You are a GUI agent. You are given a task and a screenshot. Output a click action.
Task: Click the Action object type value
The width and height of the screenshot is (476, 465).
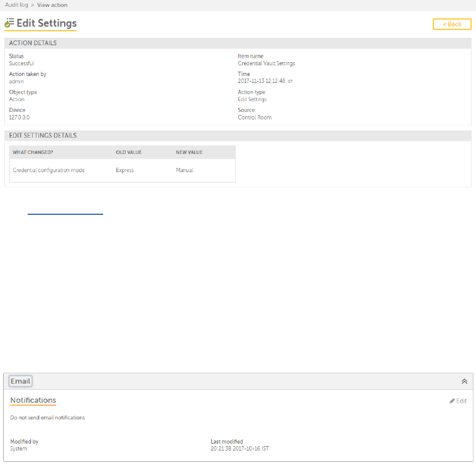click(17, 99)
